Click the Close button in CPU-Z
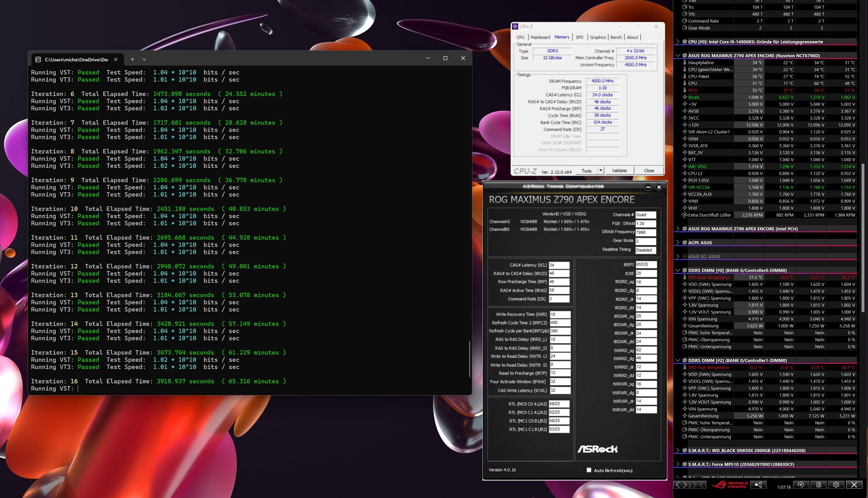Screen dimensions: 868x498 [649, 170]
